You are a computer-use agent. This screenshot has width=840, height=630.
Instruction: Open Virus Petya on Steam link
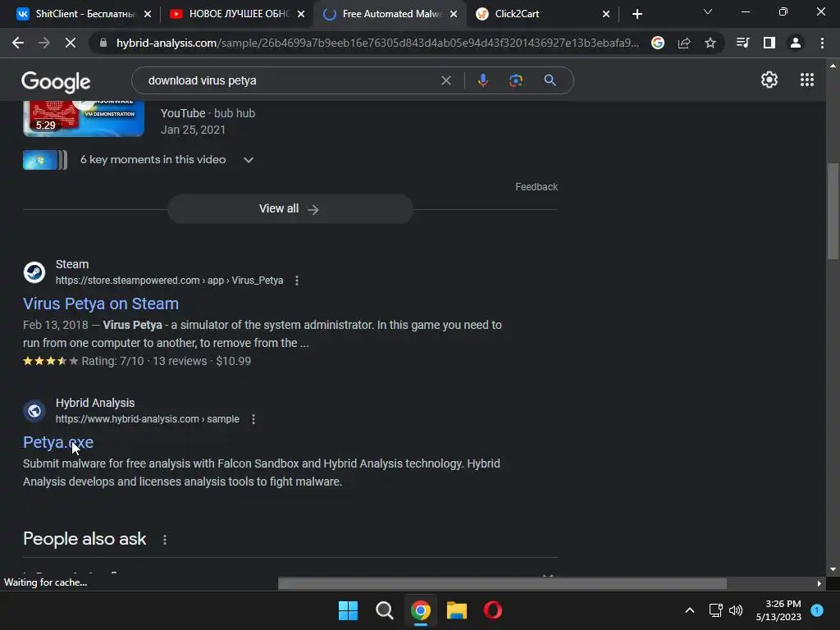101,304
